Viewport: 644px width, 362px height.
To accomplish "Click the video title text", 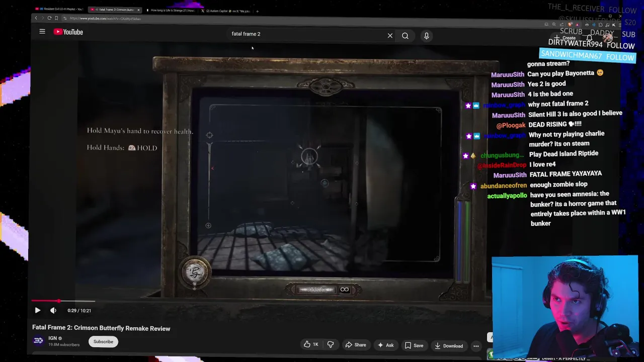I will point(101,328).
